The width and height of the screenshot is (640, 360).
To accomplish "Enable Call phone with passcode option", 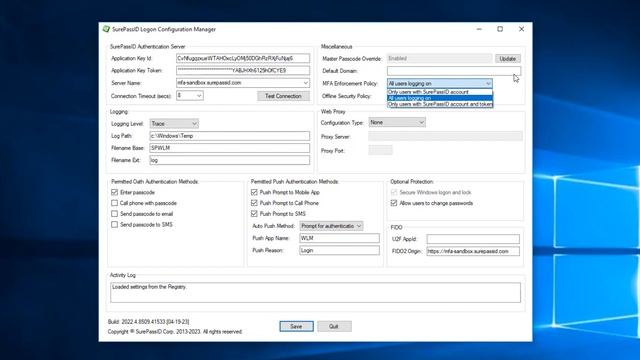I will click(x=114, y=203).
